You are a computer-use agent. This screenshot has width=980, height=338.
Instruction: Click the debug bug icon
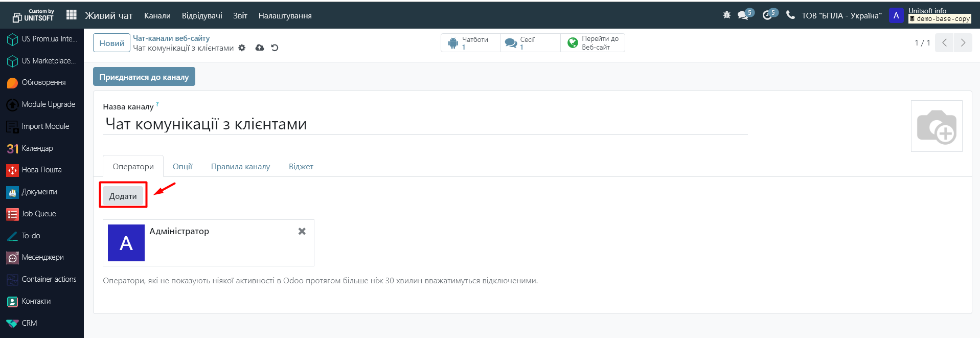click(726, 15)
